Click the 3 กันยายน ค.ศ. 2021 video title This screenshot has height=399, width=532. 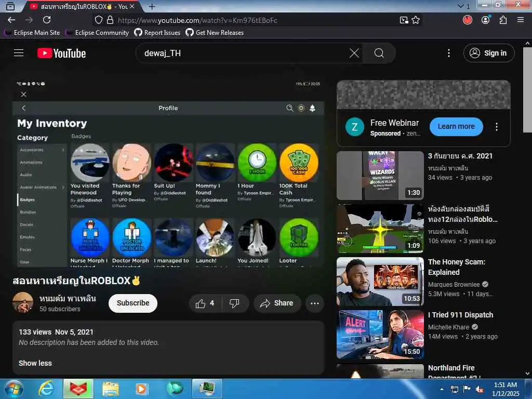(x=460, y=156)
